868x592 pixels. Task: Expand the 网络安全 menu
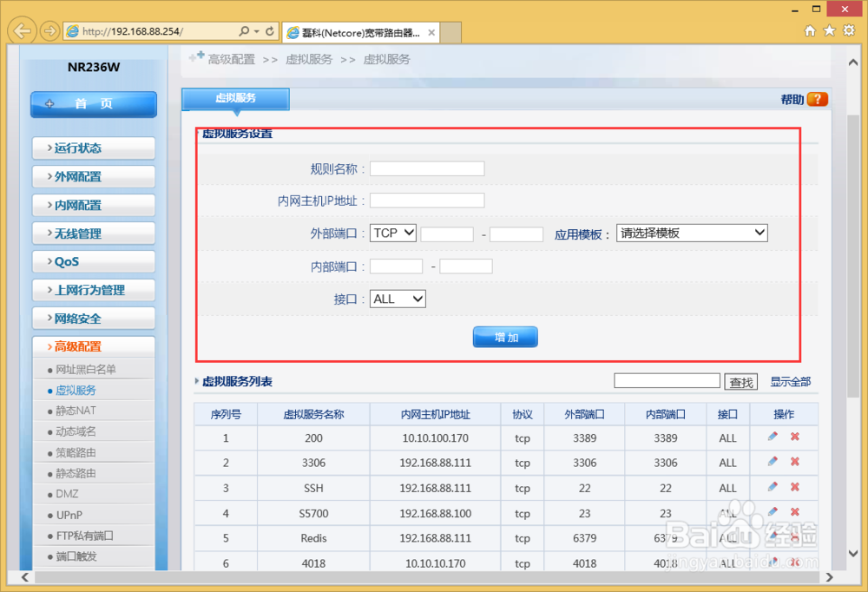click(94, 319)
